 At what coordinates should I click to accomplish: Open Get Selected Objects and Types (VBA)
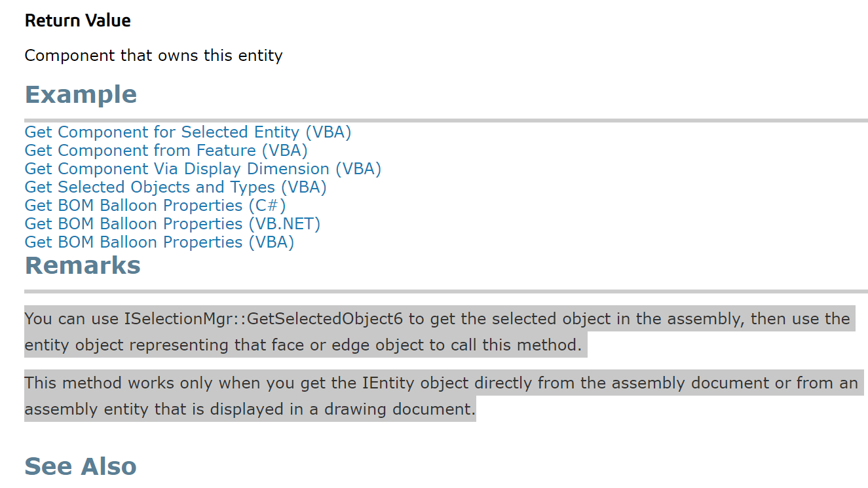(x=176, y=187)
